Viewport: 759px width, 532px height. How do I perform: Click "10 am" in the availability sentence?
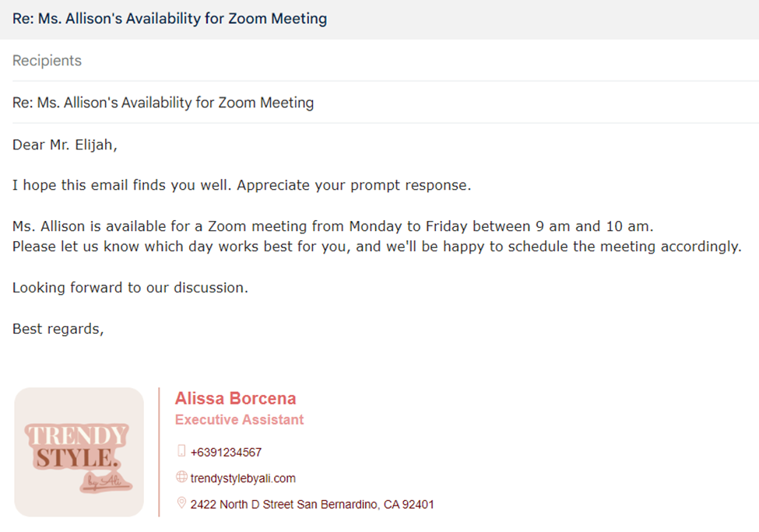(x=627, y=226)
